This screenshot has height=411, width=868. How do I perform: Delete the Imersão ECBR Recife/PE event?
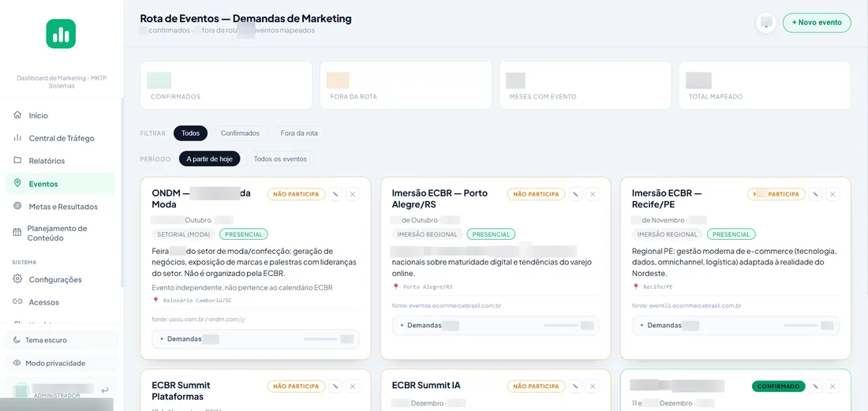[832, 194]
